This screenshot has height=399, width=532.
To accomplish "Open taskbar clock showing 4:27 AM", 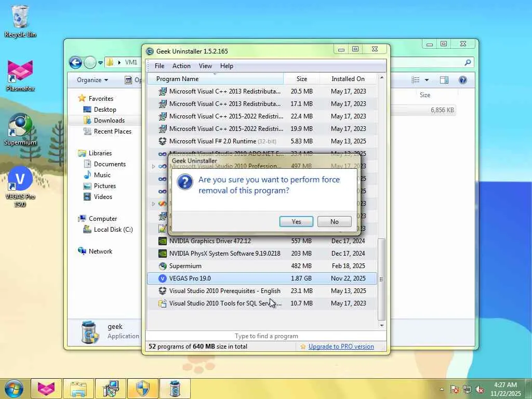I will click(506, 389).
